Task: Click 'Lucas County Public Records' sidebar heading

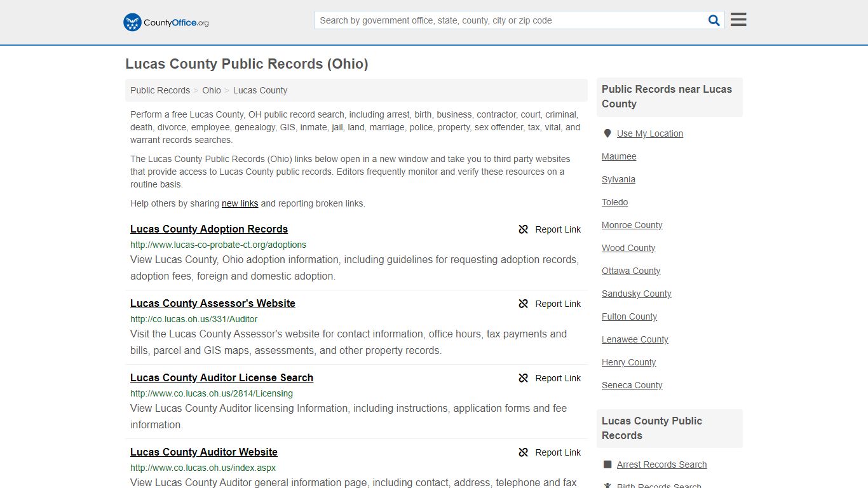Action: [x=652, y=428]
